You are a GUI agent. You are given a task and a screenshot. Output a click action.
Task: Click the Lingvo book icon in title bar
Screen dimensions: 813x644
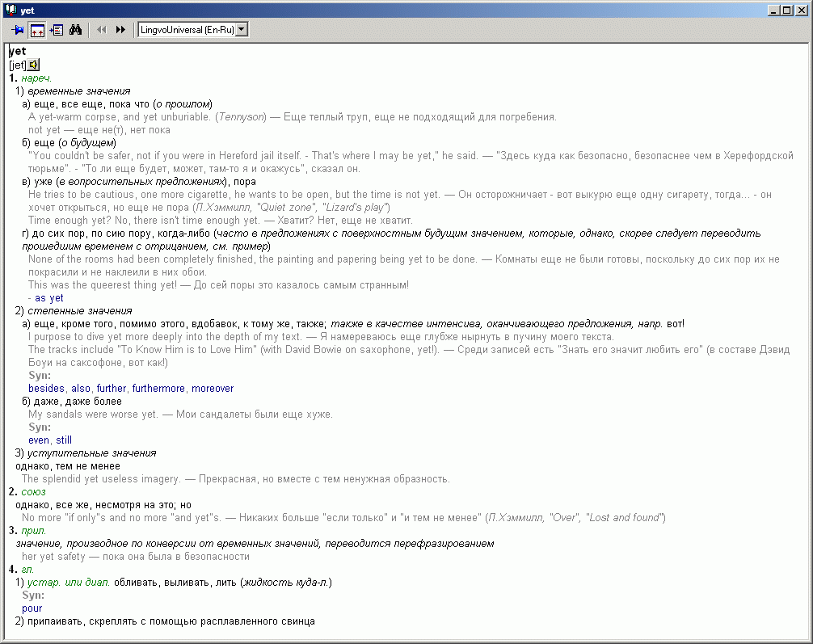click(x=11, y=10)
